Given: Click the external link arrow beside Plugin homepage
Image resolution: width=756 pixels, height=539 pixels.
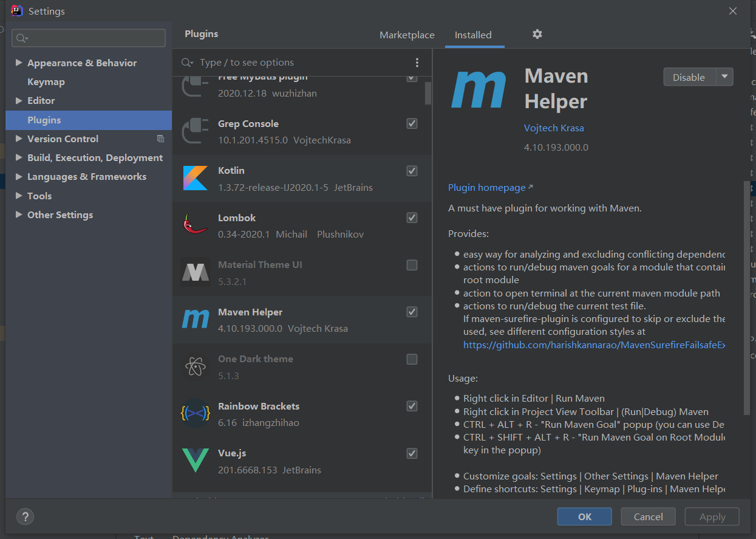Looking at the screenshot, I should pyautogui.click(x=530, y=187).
